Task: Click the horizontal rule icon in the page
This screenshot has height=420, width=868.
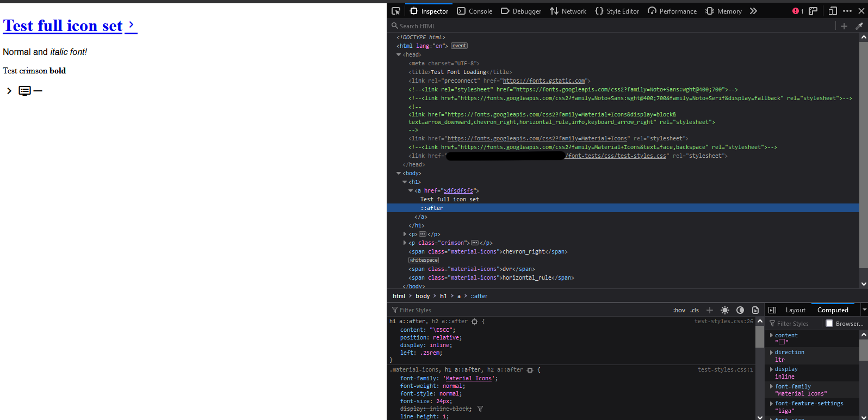Action: coord(38,91)
